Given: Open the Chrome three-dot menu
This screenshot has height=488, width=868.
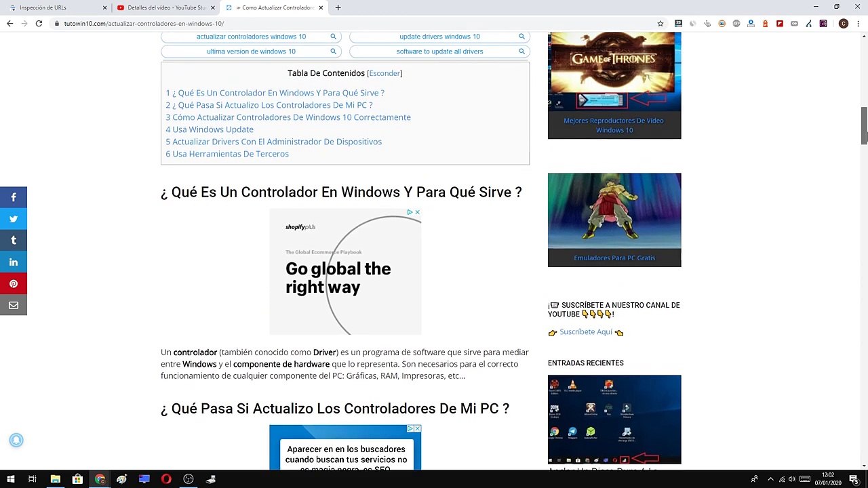Looking at the screenshot, I should click(x=858, y=23).
